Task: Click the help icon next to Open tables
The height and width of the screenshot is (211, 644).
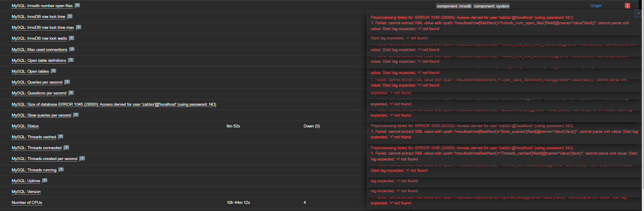Action: [53, 71]
